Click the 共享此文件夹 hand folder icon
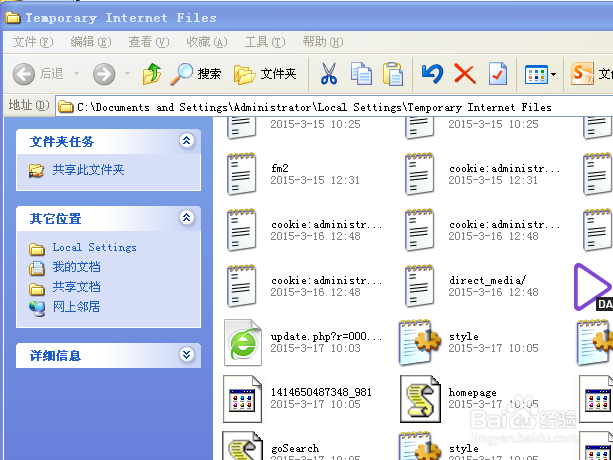This screenshot has width=613, height=460. [x=36, y=170]
